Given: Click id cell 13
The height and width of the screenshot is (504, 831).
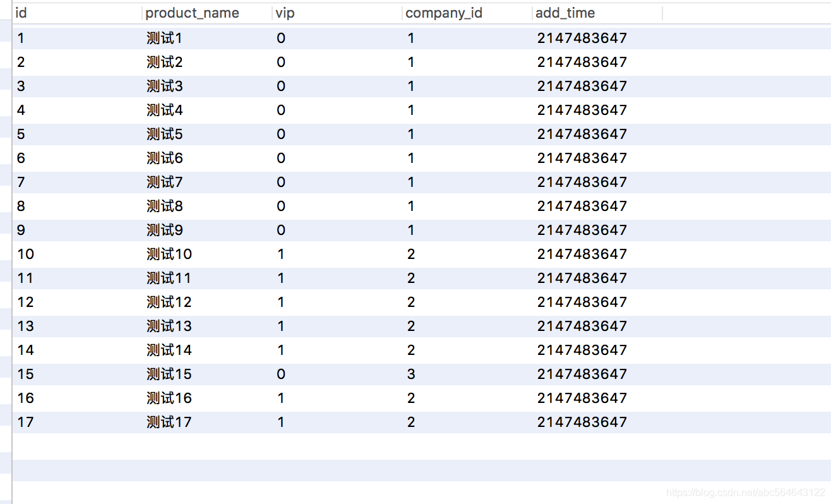Looking at the screenshot, I should point(26,327).
